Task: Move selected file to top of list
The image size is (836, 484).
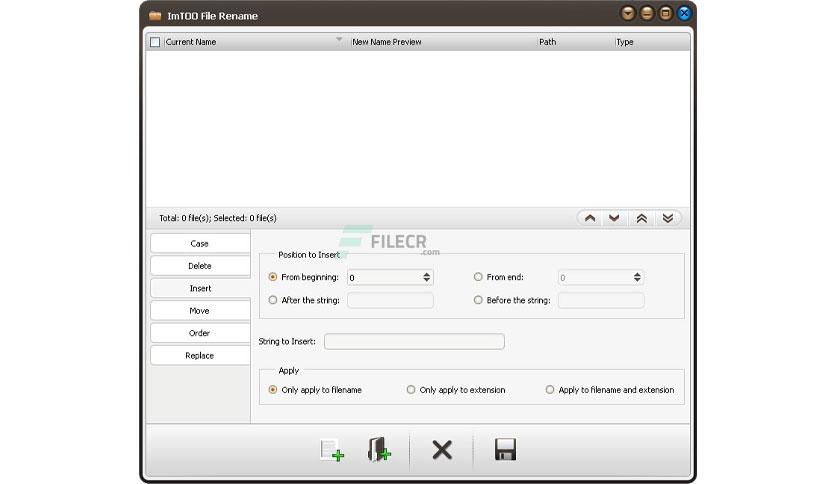Action: (641, 218)
